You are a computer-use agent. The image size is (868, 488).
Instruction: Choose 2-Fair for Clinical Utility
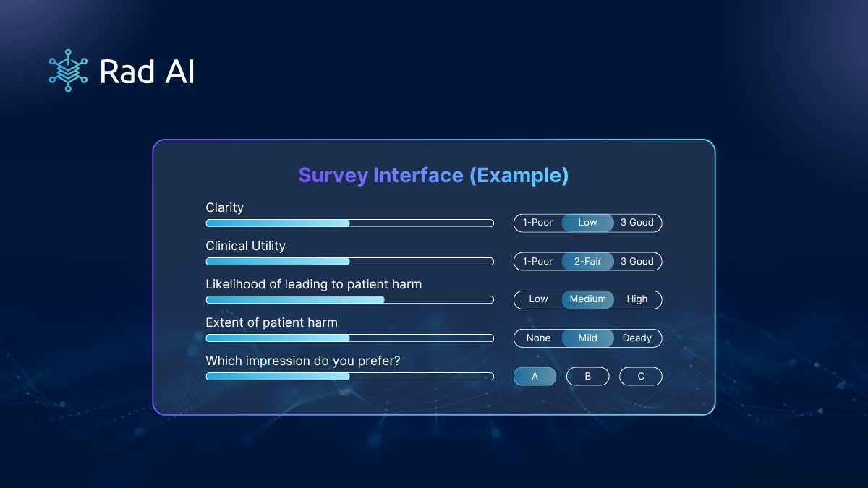pos(588,261)
